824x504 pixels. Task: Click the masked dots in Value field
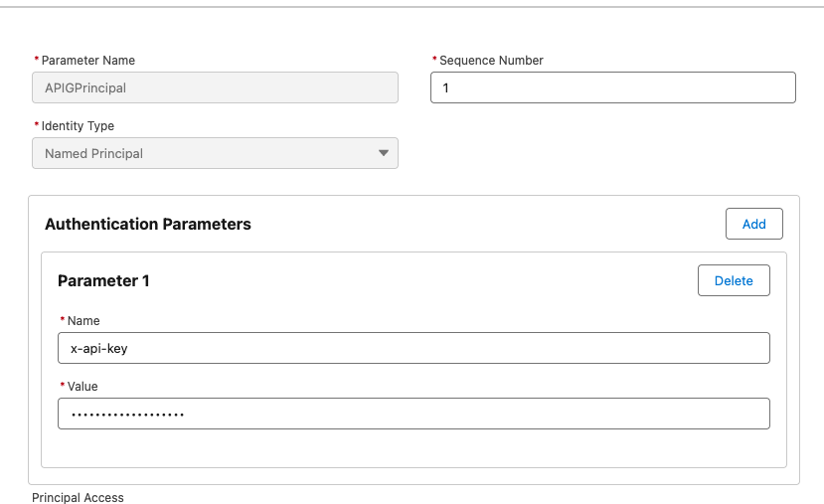click(127, 415)
